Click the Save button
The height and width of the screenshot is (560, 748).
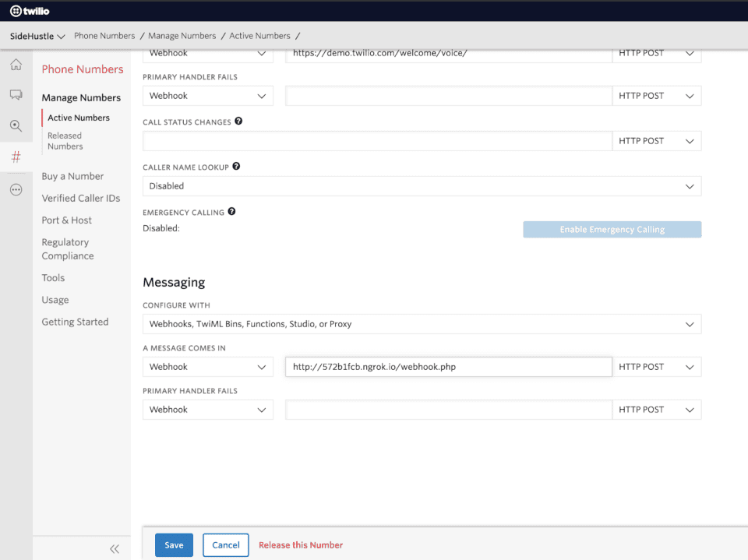(x=174, y=545)
